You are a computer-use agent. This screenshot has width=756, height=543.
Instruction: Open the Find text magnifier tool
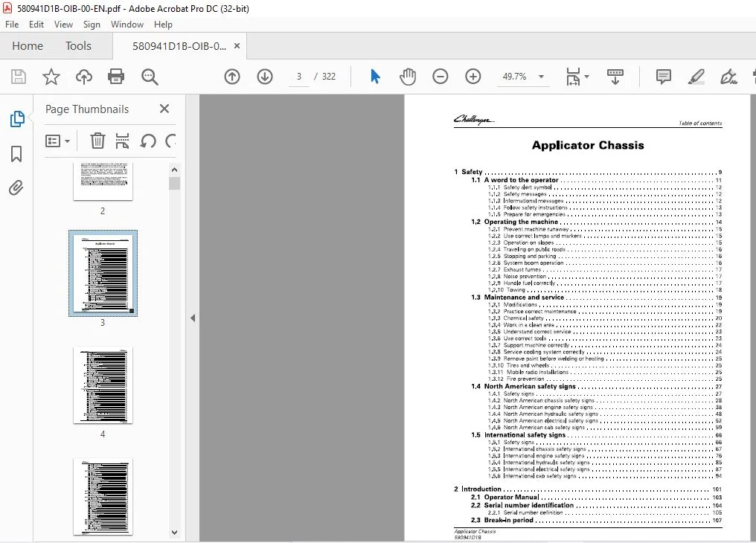150,77
